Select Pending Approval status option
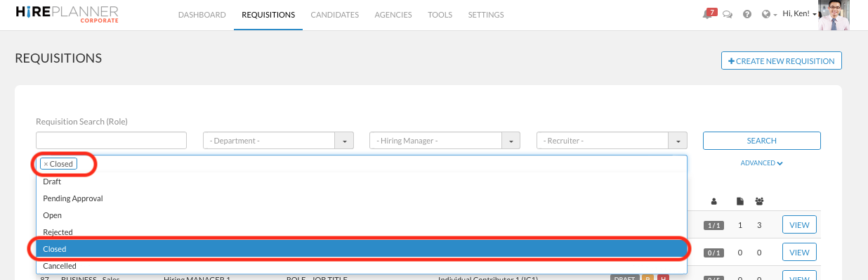The height and width of the screenshot is (280, 868). tap(362, 198)
